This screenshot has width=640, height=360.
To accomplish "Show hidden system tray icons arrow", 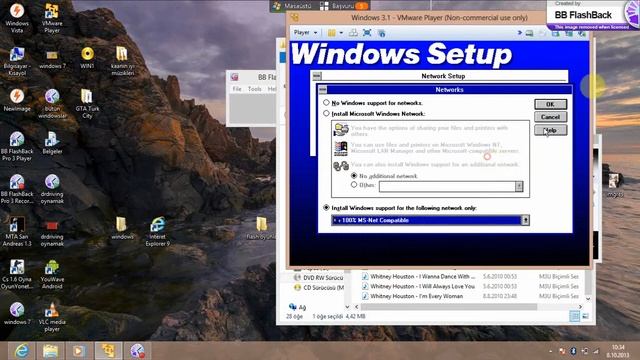I will [551, 351].
